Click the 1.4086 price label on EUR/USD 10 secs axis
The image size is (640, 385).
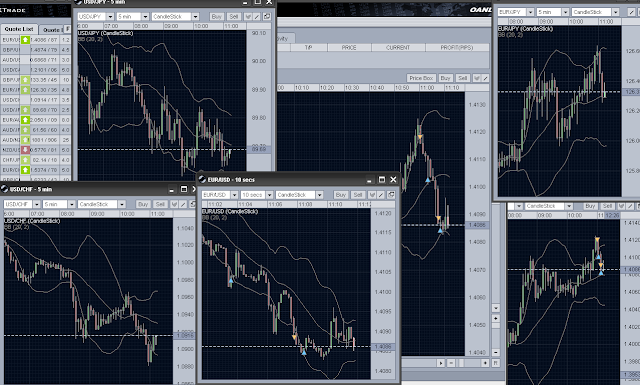tap(383, 347)
